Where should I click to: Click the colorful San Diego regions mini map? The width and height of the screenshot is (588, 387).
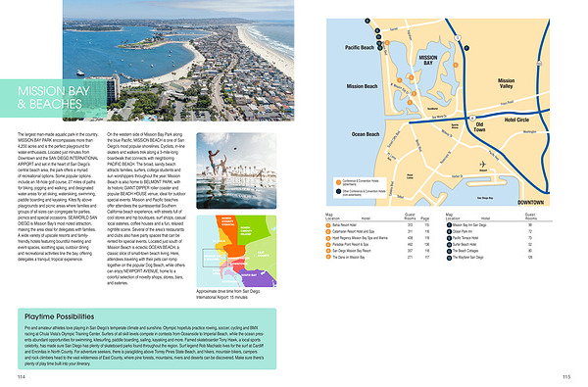pos(236,251)
